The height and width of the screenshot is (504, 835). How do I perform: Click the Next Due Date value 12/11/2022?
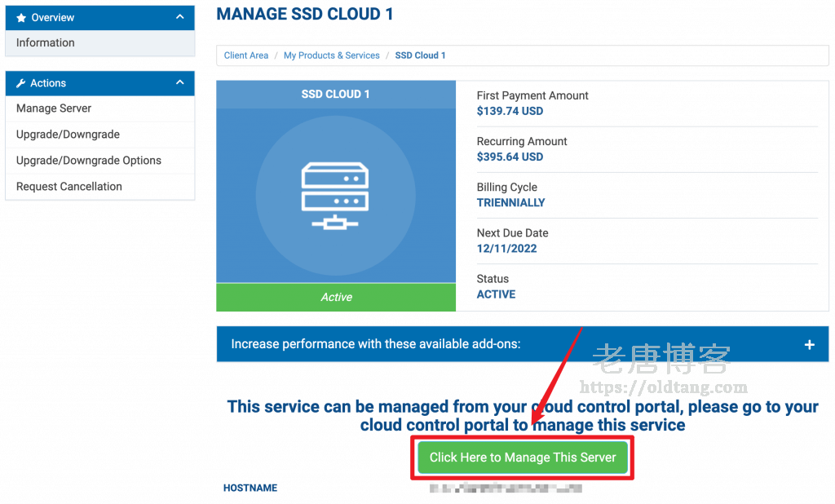point(506,249)
